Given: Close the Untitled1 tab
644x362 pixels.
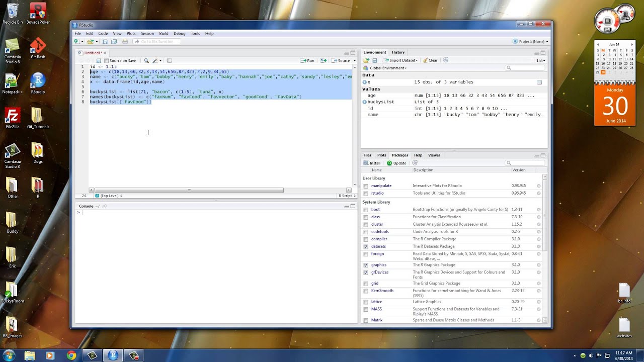Looking at the screenshot, I should [105, 53].
